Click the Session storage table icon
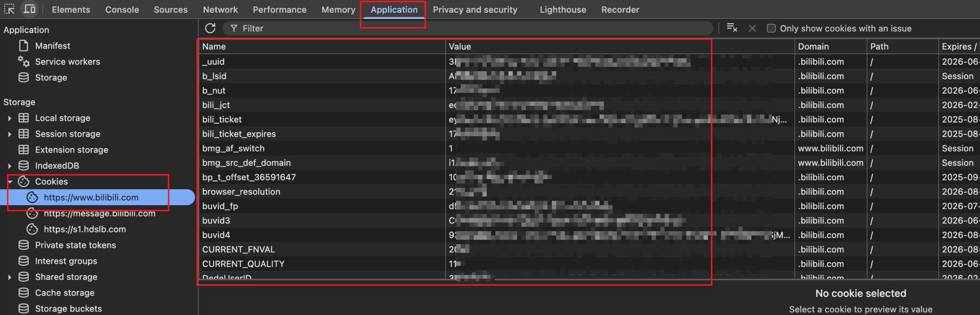The width and height of the screenshot is (980, 315). pyautogui.click(x=24, y=134)
